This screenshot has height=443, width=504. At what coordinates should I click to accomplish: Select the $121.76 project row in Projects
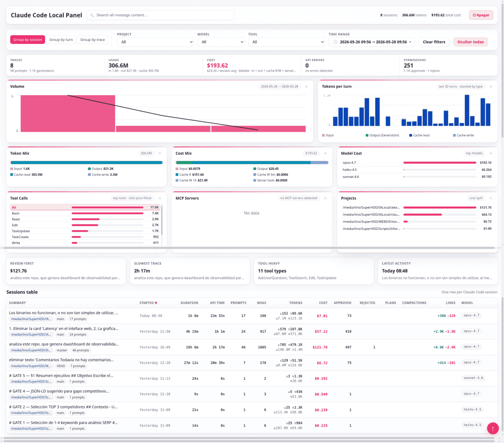(417, 207)
